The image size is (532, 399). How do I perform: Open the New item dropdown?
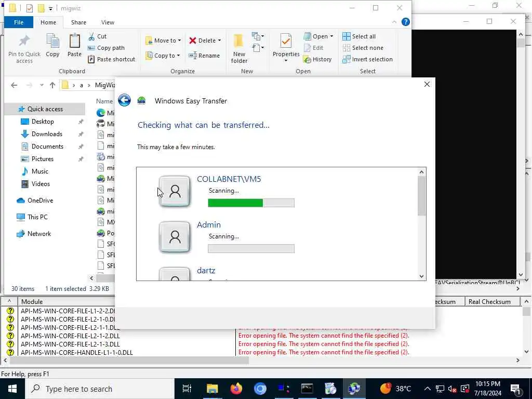[x=258, y=36]
